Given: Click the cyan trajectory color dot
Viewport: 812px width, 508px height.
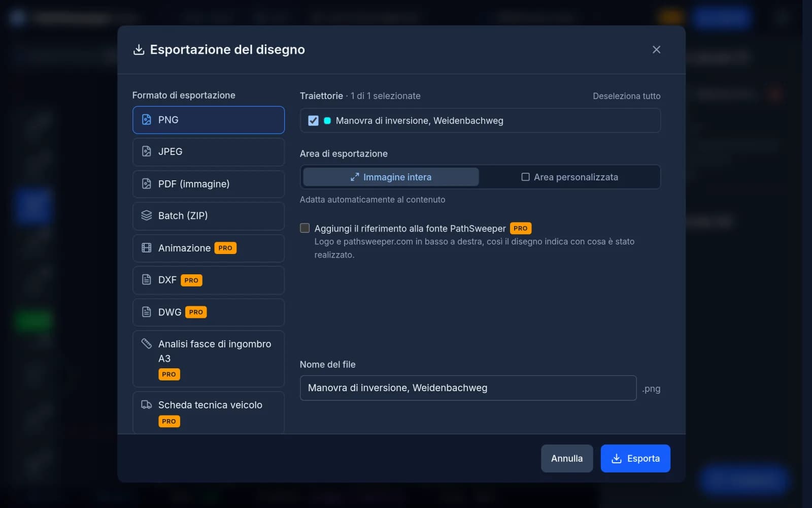Looking at the screenshot, I should [327, 120].
